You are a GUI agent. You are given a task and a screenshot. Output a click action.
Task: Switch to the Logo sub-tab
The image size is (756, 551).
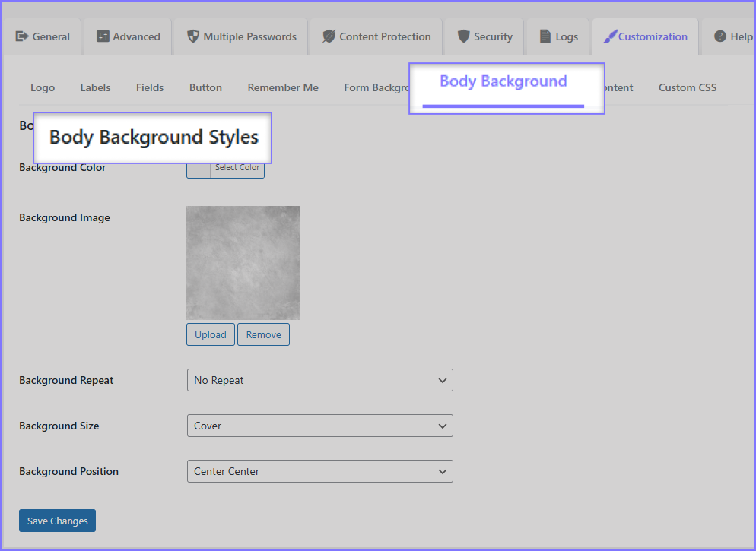point(43,87)
